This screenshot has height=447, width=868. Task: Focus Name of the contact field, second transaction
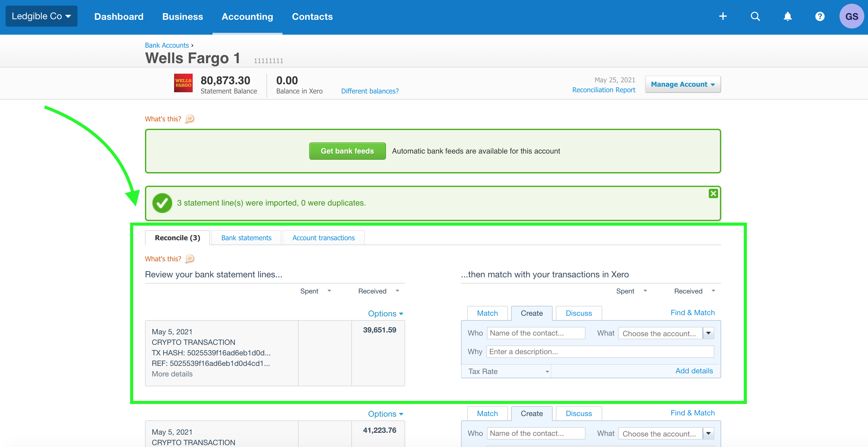pyautogui.click(x=536, y=433)
